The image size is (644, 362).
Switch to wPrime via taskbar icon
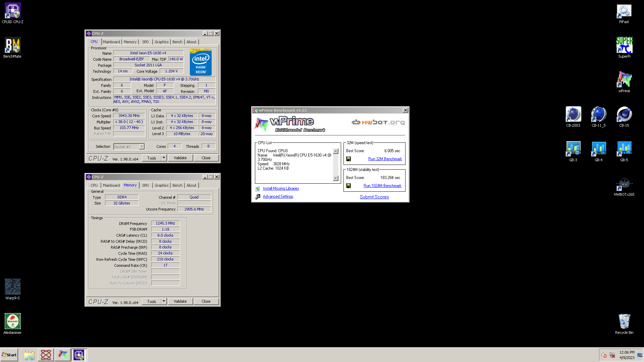click(x=62, y=355)
